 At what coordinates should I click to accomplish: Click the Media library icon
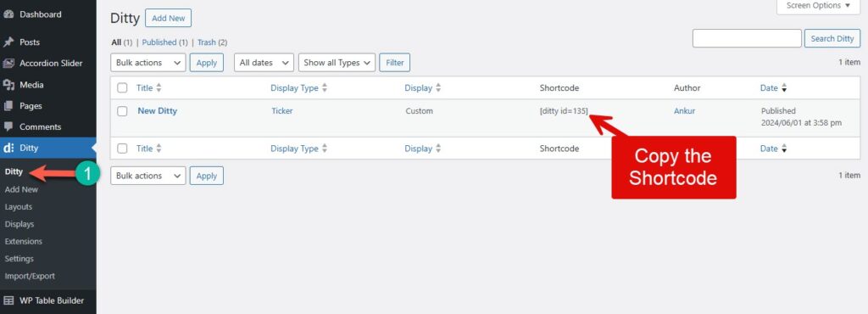8,85
